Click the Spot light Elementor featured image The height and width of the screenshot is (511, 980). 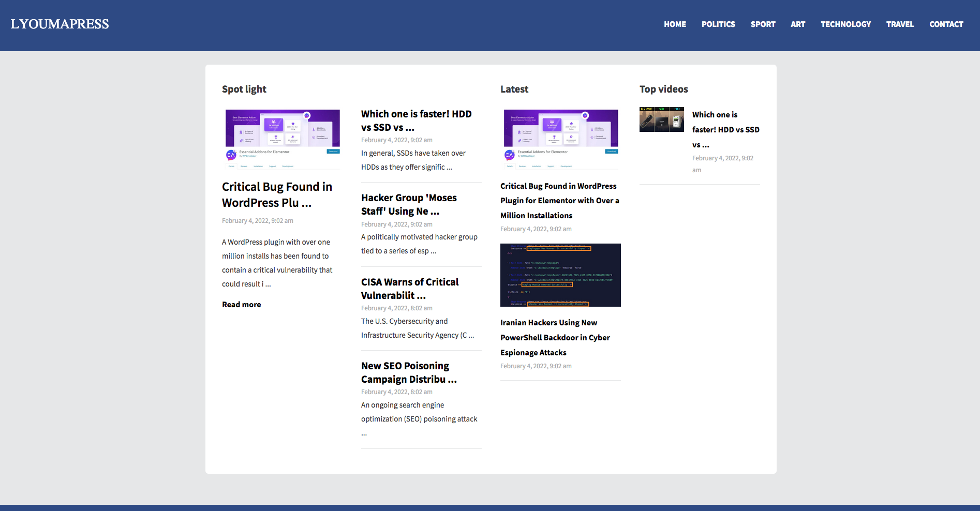point(283,139)
